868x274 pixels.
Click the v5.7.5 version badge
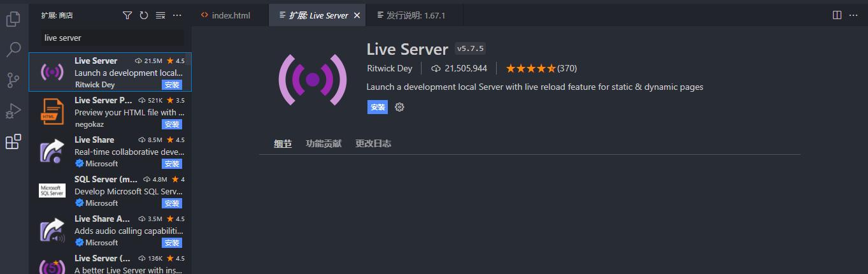click(x=471, y=48)
